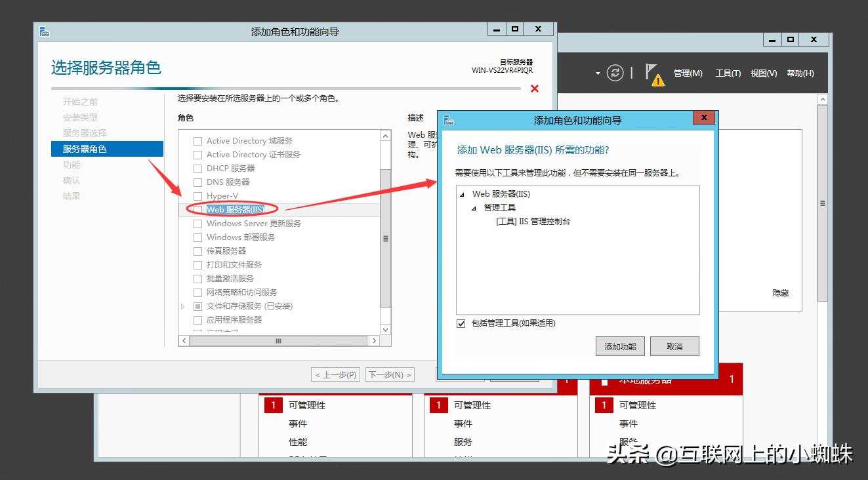Open 事件 under the 可管理性 tile
The height and width of the screenshot is (480, 868).
[299, 423]
